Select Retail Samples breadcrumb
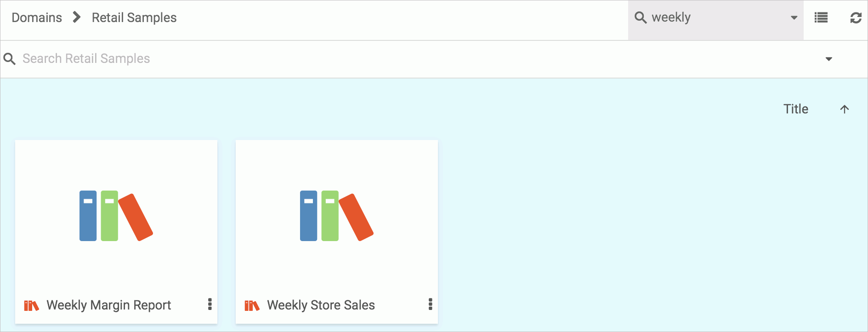 click(x=134, y=17)
